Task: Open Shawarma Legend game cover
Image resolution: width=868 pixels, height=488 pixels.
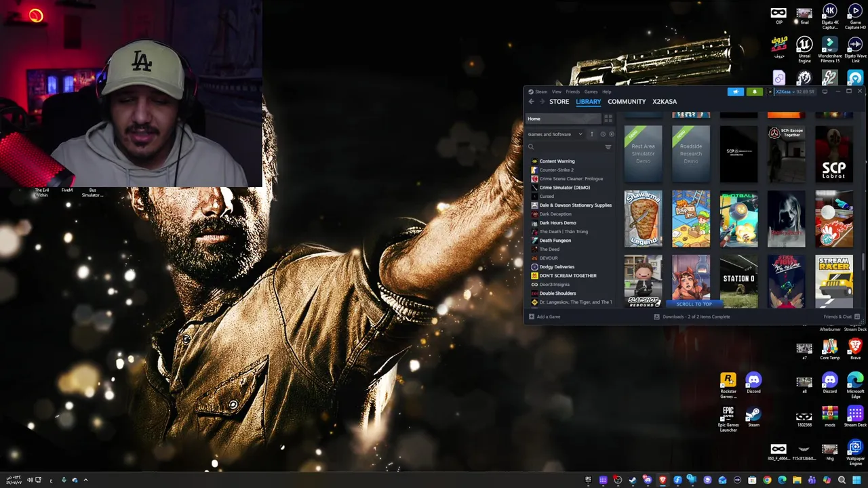Action: point(644,219)
